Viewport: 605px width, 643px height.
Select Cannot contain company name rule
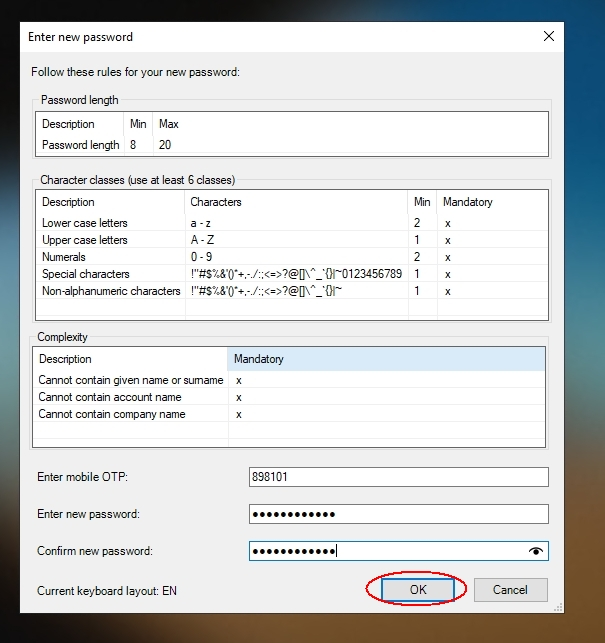point(112,414)
